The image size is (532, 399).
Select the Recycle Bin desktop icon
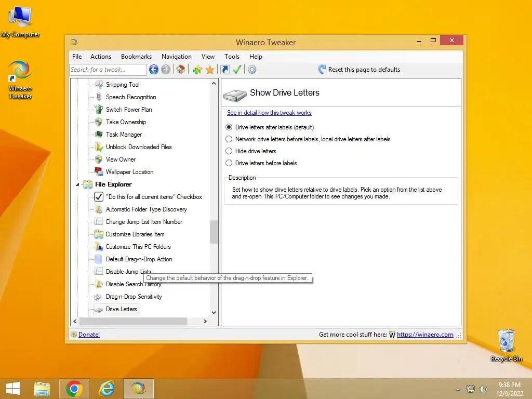(506, 345)
